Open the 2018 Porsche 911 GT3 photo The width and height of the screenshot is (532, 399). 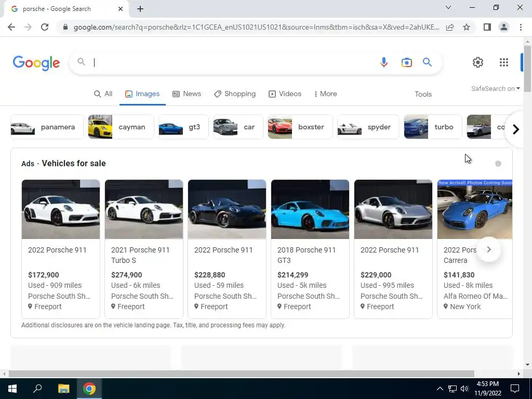pyautogui.click(x=310, y=209)
